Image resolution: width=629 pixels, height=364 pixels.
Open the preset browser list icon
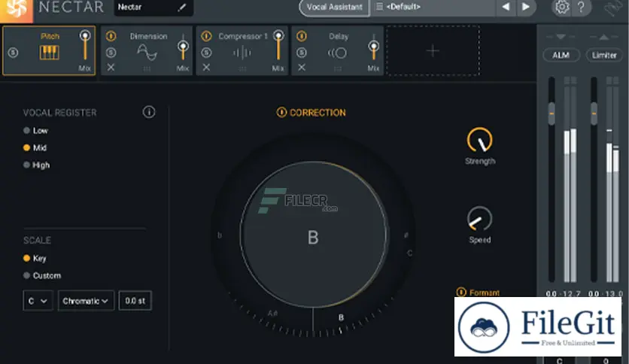(x=379, y=7)
